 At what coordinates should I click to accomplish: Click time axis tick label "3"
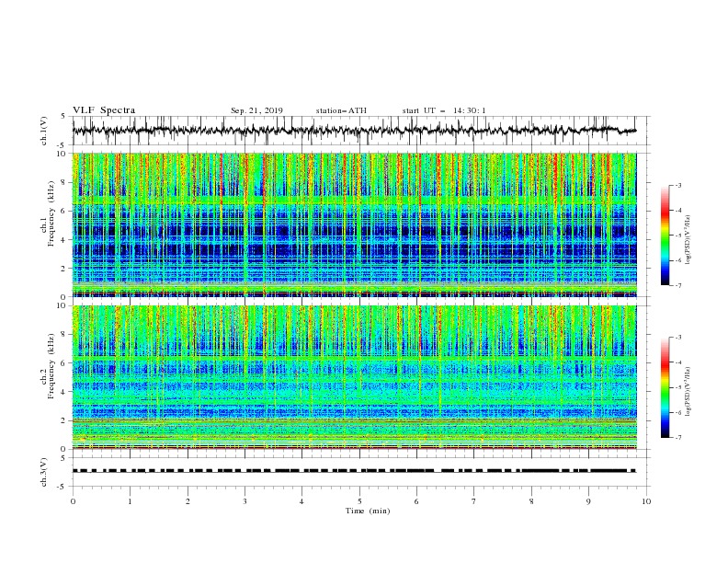pyautogui.click(x=245, y=501)
